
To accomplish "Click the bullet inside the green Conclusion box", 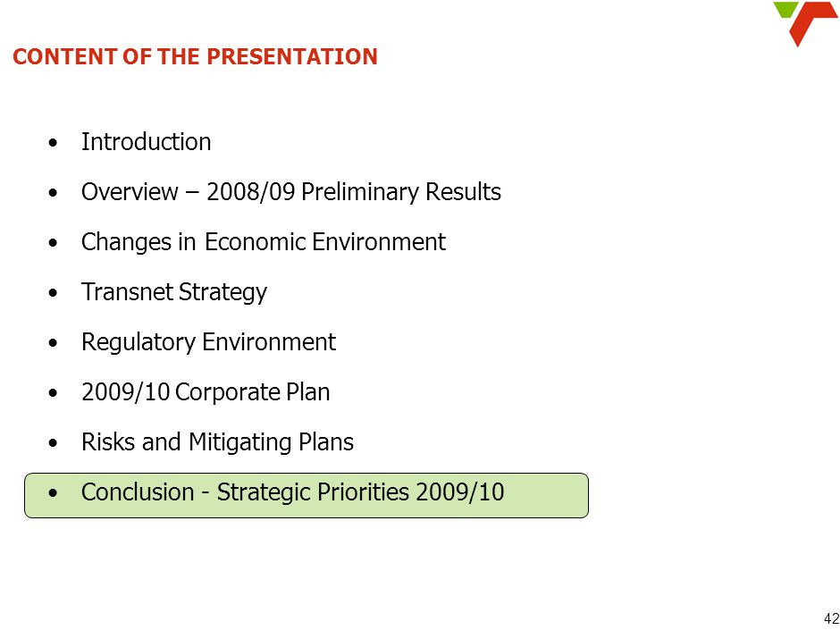I will point(53,493).
